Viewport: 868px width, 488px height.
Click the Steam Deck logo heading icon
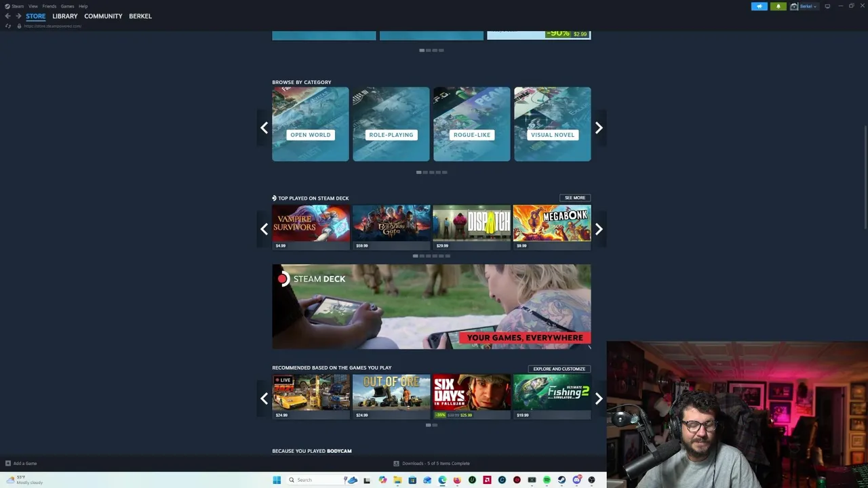283,279
